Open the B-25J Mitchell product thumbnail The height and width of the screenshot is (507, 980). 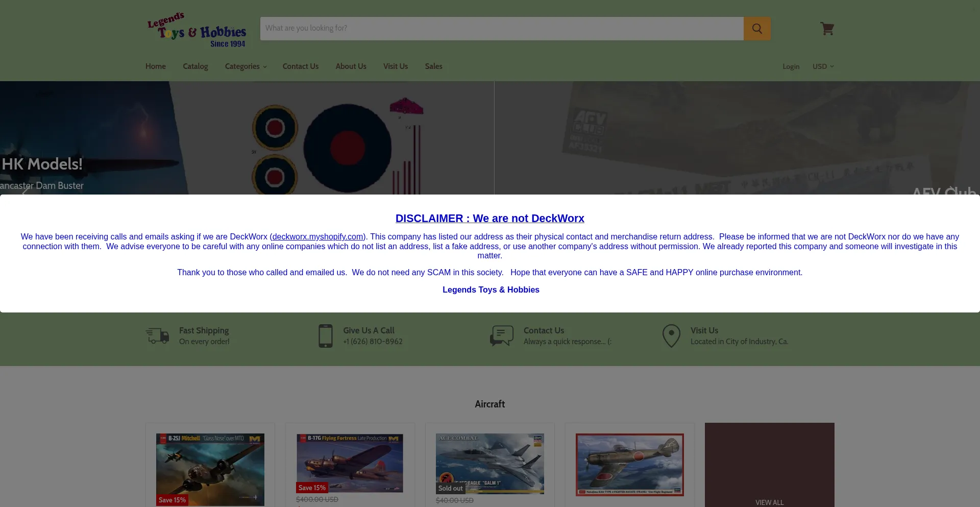(210, 470)
